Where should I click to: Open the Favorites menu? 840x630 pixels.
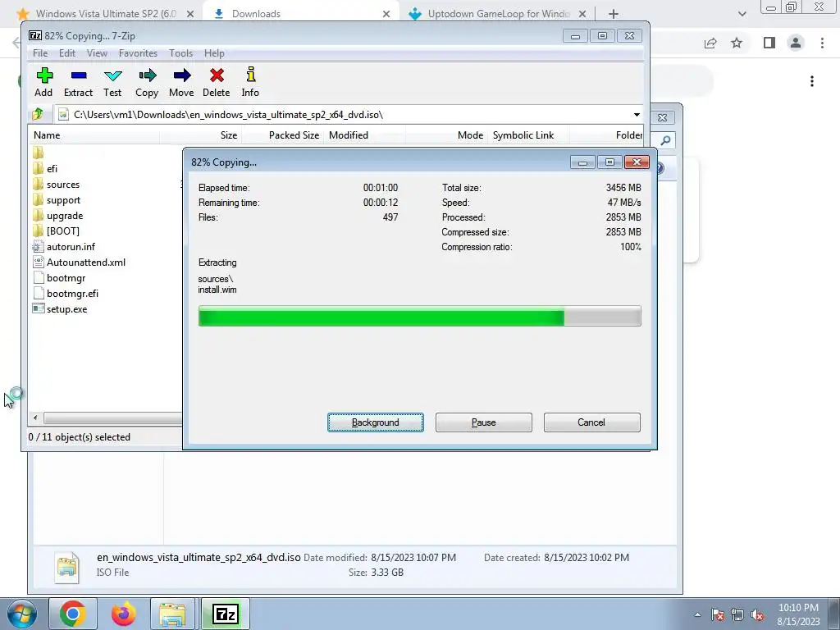pos(138,53)
